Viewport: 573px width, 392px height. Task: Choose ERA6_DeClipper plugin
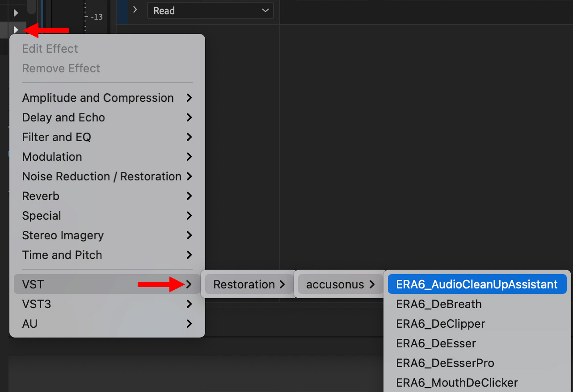pyautogui.click(x=477, y=324)
